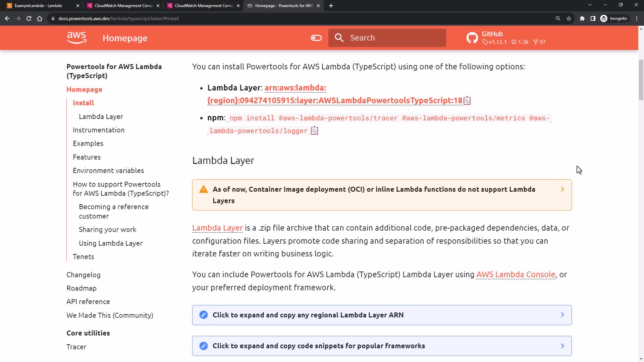Reload the page
Image resolution: width=644 pixels, height=362 pixels.
click(29, 18)
